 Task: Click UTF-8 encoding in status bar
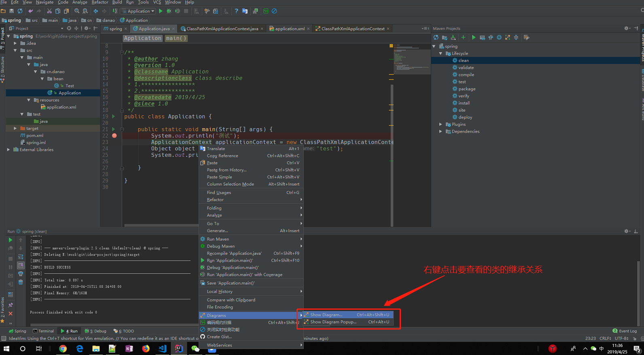622,338
